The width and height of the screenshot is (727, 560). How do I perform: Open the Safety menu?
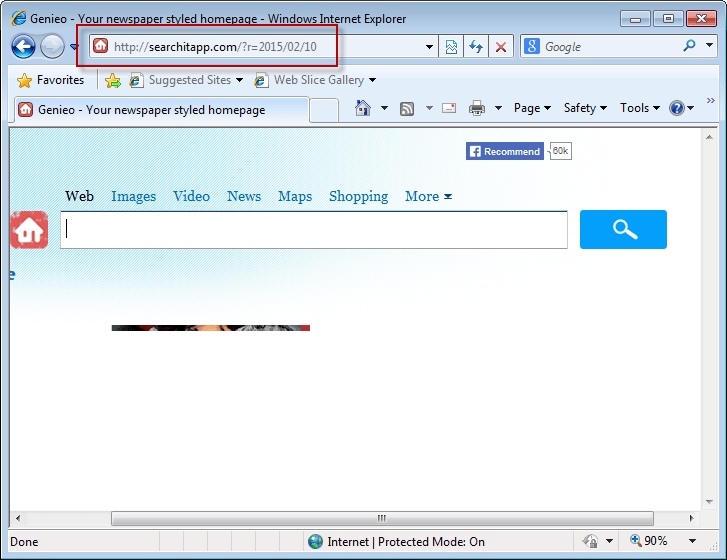[585, 108]
